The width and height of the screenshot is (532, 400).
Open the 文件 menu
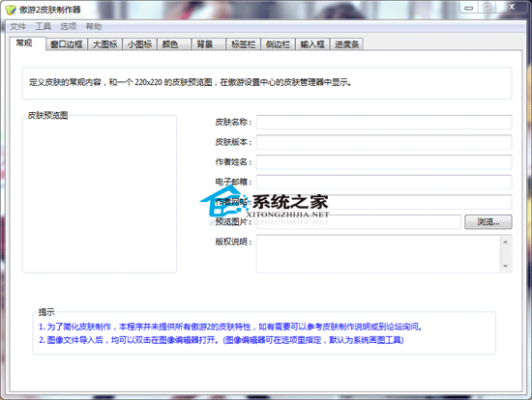17,26
